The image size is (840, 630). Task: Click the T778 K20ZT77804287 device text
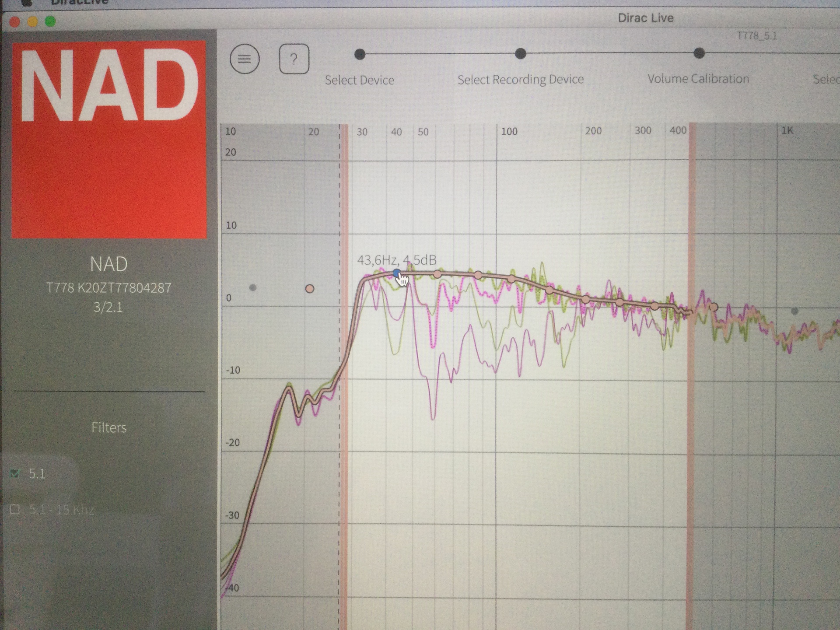point(109,288)
